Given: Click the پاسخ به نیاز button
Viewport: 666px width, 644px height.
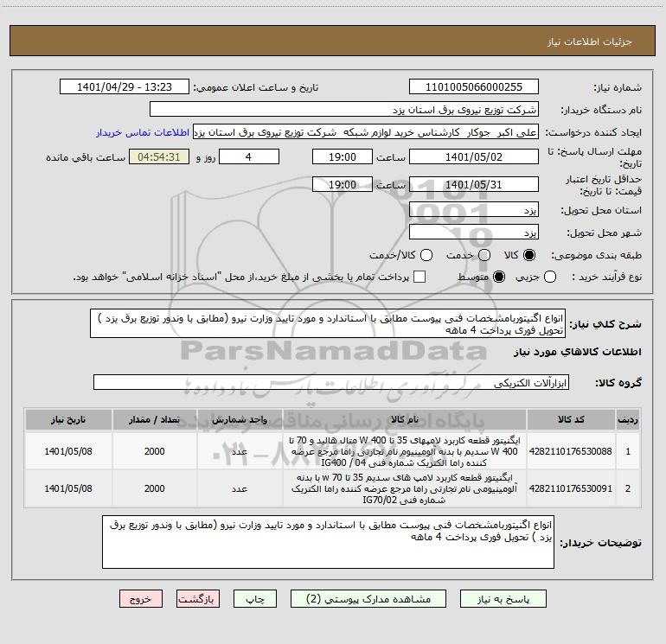Looking at the screenshot, I should (x=503, y=598).
